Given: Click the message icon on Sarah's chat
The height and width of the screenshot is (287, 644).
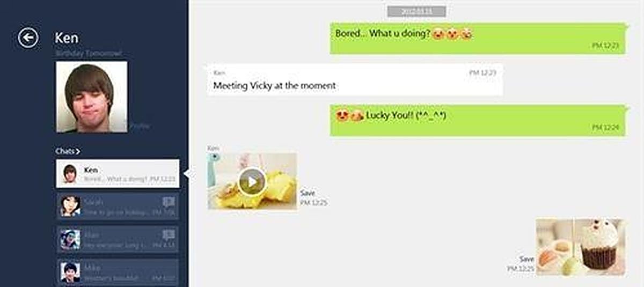Looking at the screenshot, I should [x=169, y=202].
